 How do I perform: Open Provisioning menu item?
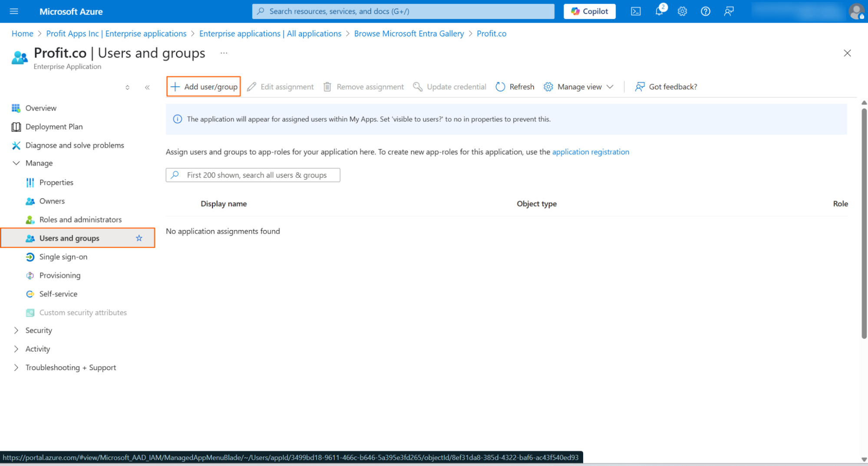59,276
